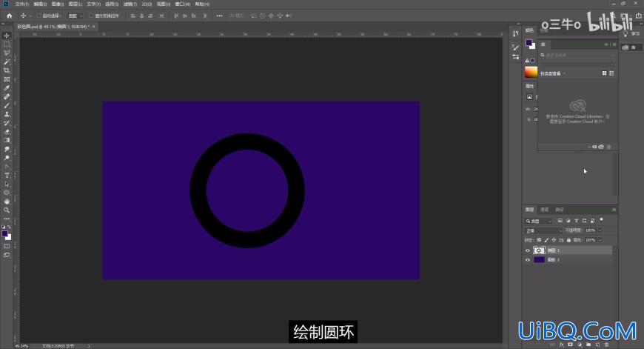The image size is (644, 349).
Task: Open the fill 填充 dropdown arrow
Action: point(600,240)
